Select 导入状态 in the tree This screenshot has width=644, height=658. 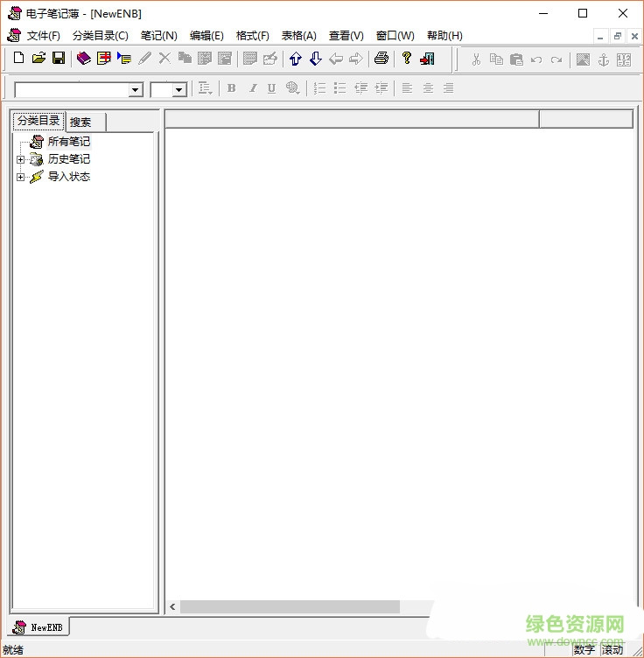tap(69, 177)
